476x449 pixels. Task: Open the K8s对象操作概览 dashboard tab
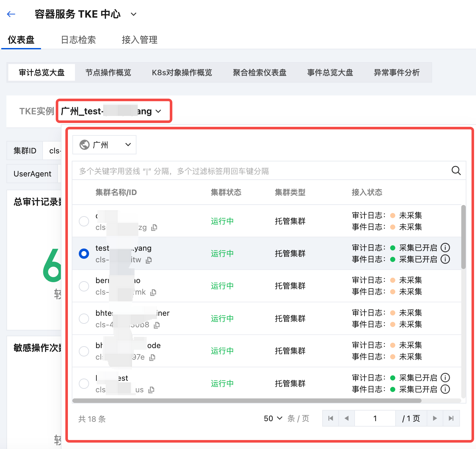tap(182, 72)
